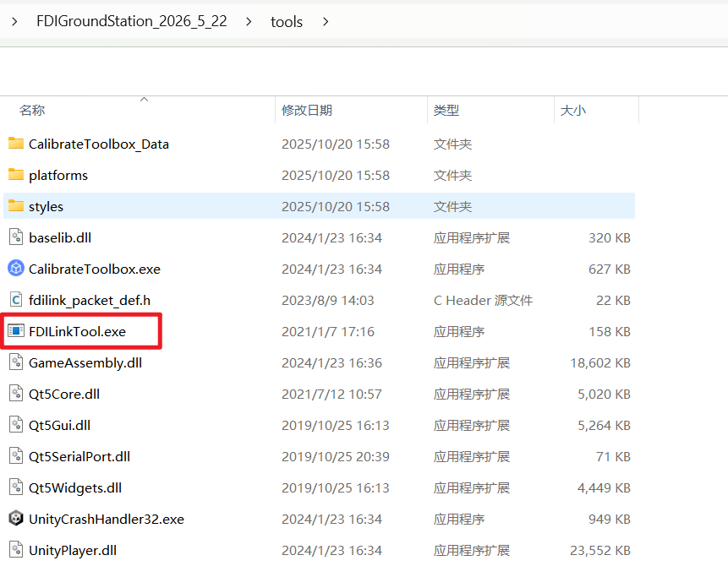Select the GameAssembly.dll file name
This screenshot has width=728, height=577.
tap(85, 362)
